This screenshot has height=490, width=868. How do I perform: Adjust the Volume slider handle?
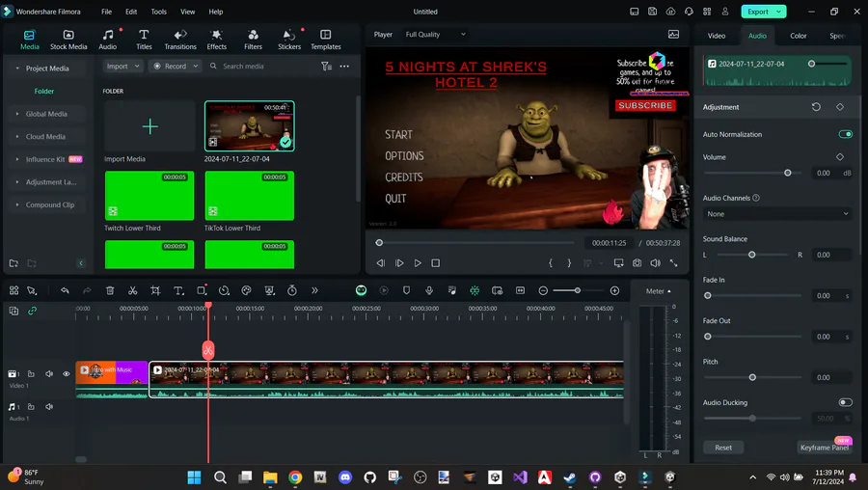click(788, 173)
